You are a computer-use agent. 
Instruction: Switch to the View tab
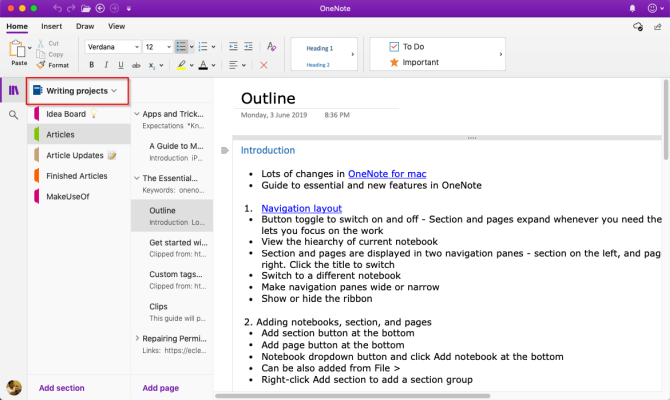(116, 26)
